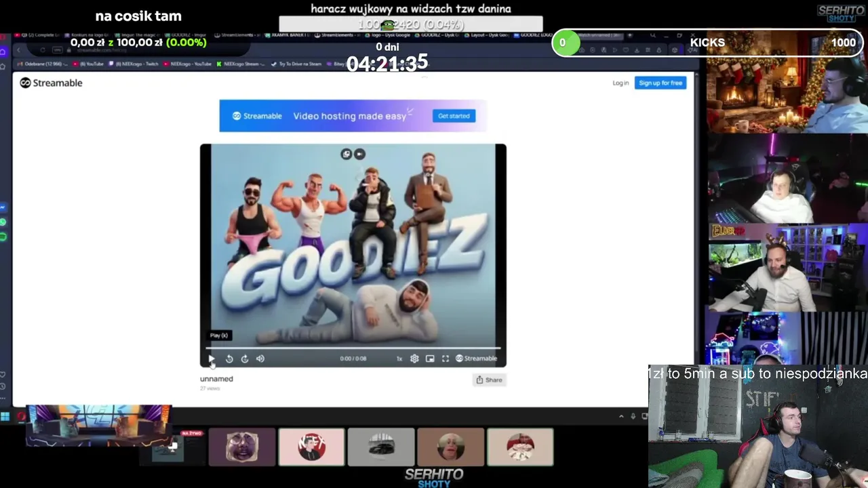868x488 pixels.
Task: Click the Streamable logo in the page header
Action: (x=51, y=83)
